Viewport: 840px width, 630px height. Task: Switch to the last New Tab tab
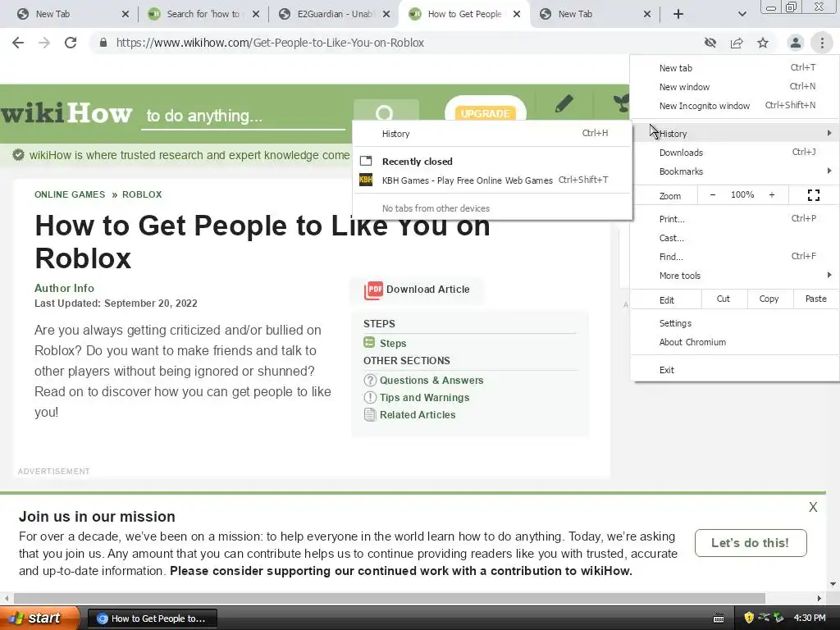[595, 14]
